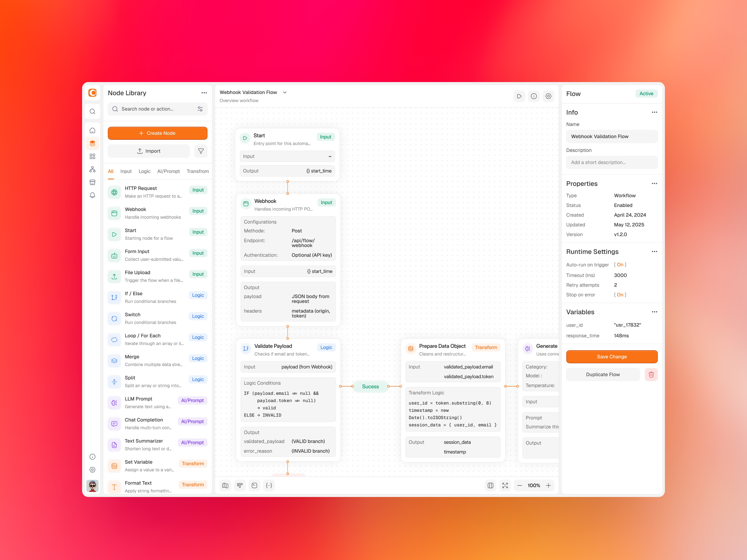747x560 pixels.
Task: Expand Webhook Validation Flow dropdown chevron
Action: point(285,92)
